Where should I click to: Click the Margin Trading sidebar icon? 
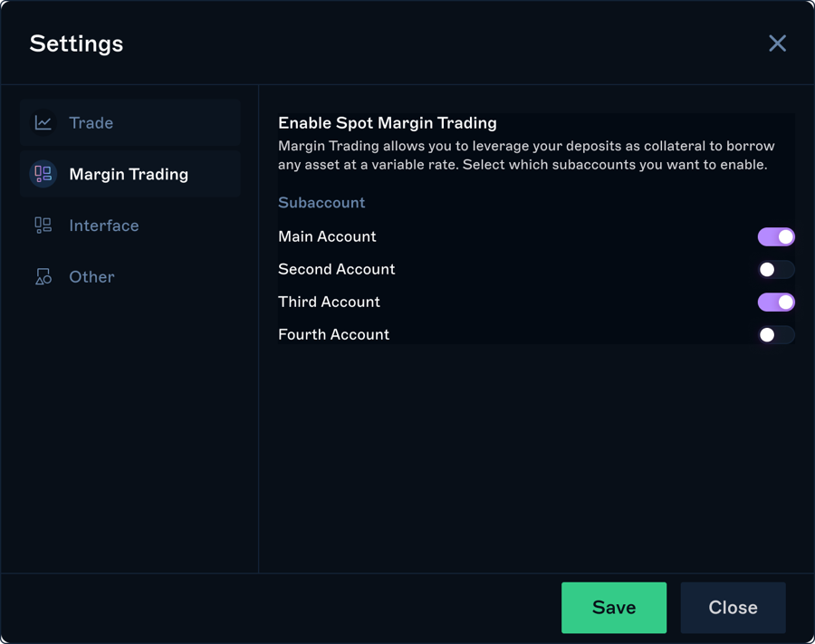click(x=43, y=174)
